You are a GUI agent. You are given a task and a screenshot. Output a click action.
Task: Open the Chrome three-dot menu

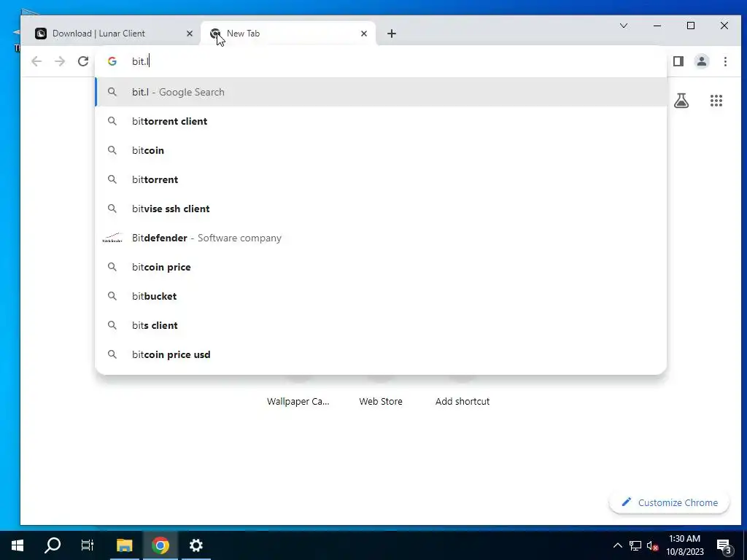(725, 61)
